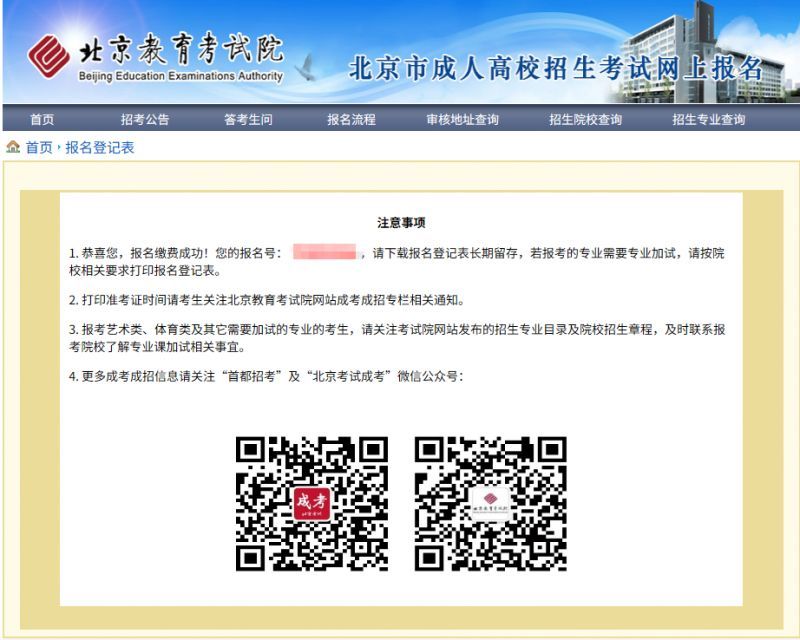Open the 招考公告 menu item

(145, 119)
